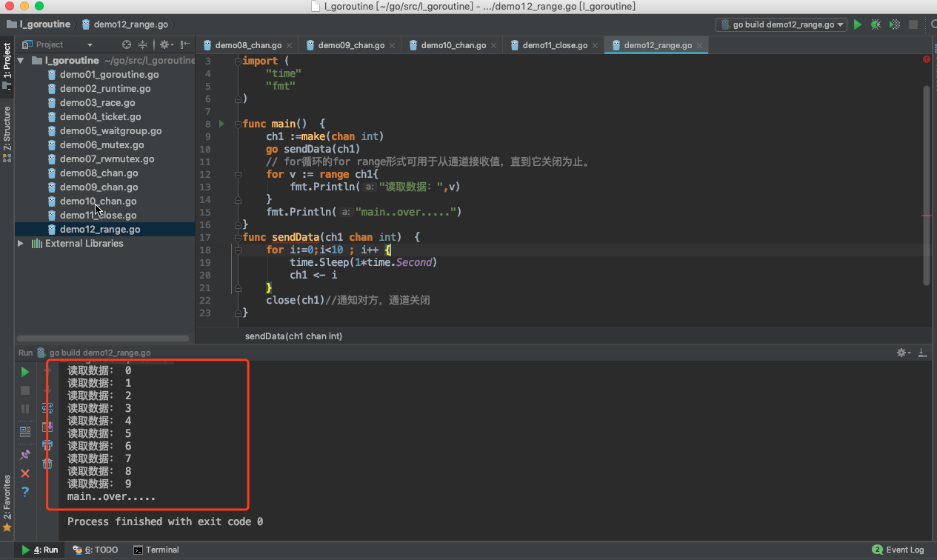Image resolution: width=937 pixels, height=560 pixels.
Task: Open the run configuration dropdown
Action: pyautogui.click(x=782, y=24)
